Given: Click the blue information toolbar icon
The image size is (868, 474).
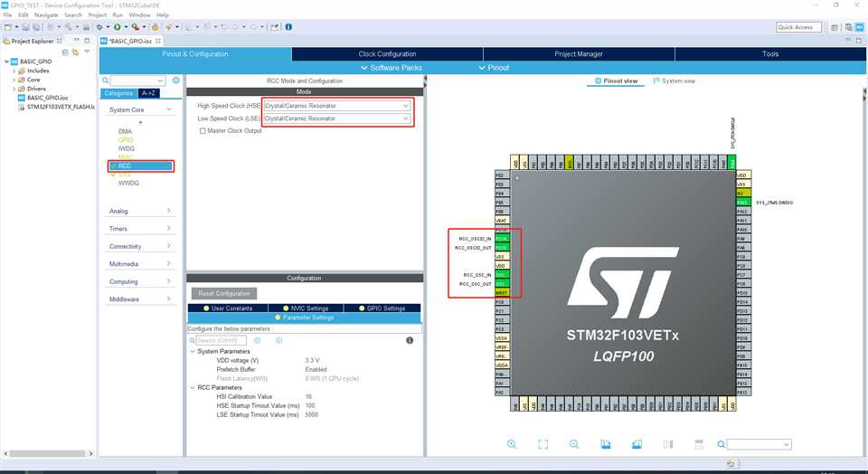Looking at the screenshot, I should 288,26.
